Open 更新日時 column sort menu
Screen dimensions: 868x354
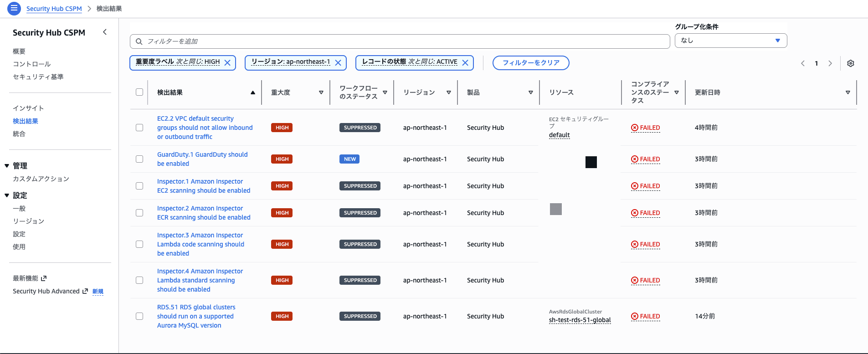[x=848, y=92]
